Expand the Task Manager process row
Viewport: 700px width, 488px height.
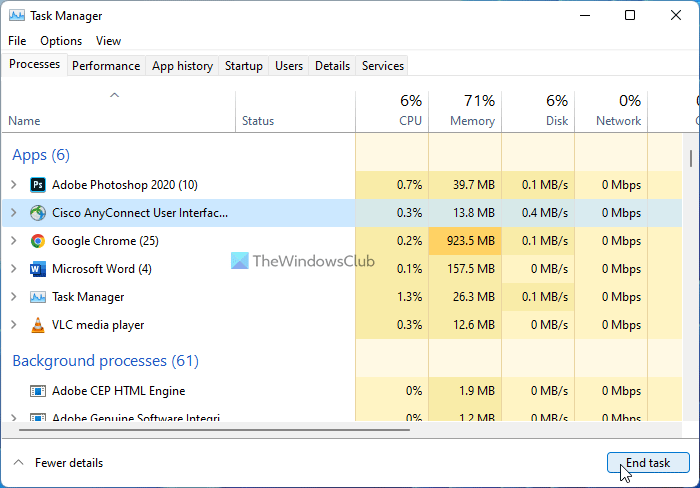pyautogui.click(x=14, y=297)
